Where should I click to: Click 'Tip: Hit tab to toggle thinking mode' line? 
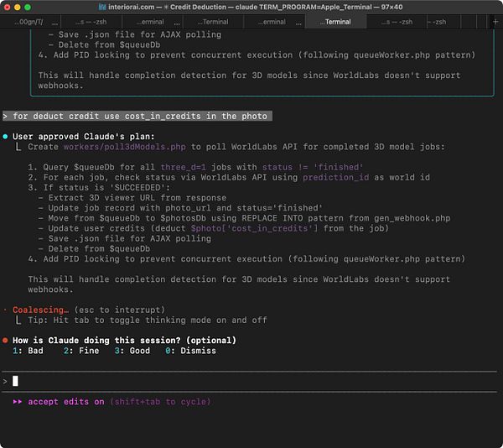tap(148, 320)
